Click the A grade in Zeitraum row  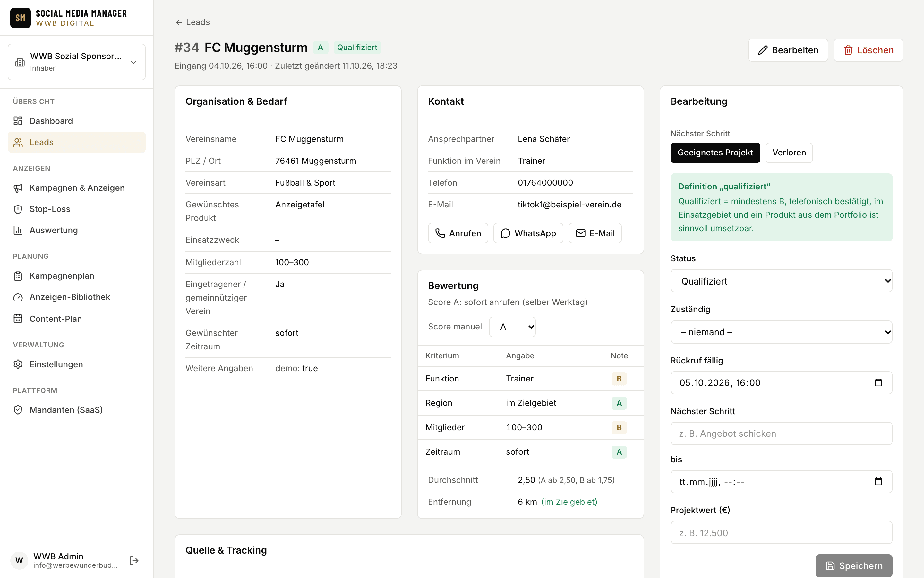619,452
